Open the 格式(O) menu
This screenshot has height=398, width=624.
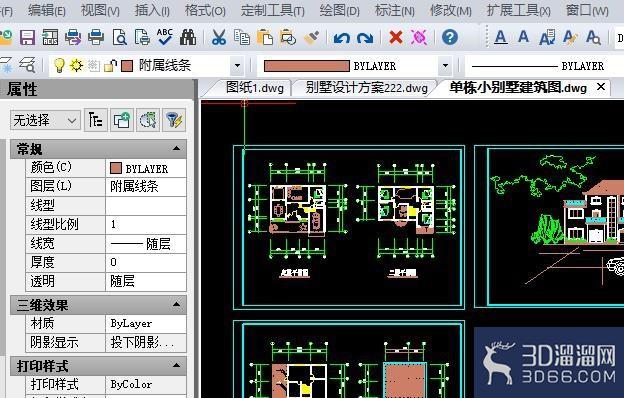click(205, 10)
